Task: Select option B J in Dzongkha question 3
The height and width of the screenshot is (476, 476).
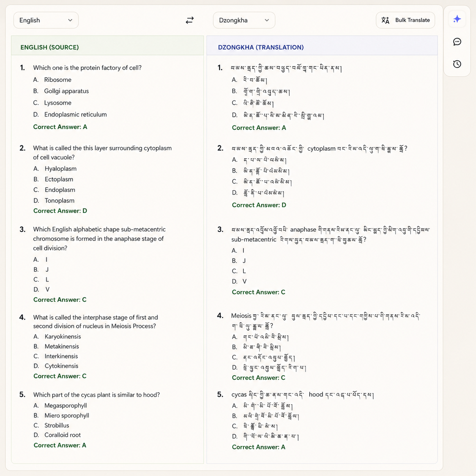Action: pos(239,261)
